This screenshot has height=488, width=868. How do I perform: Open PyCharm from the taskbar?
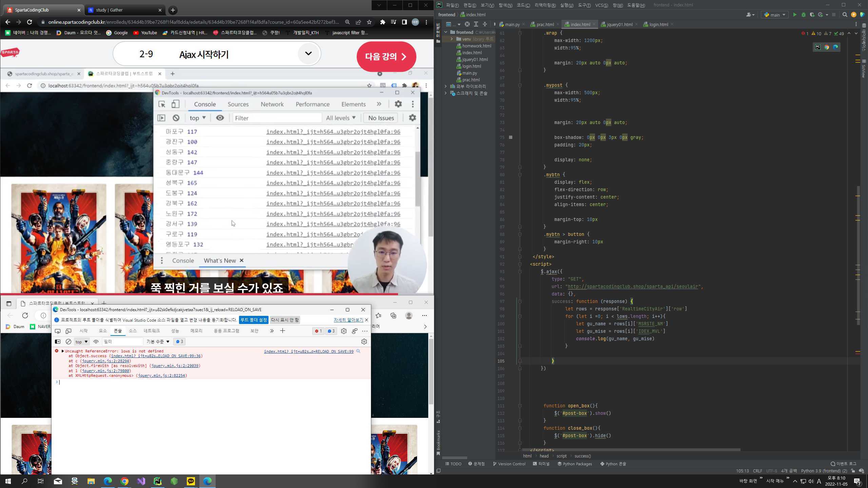pos(158,481)
